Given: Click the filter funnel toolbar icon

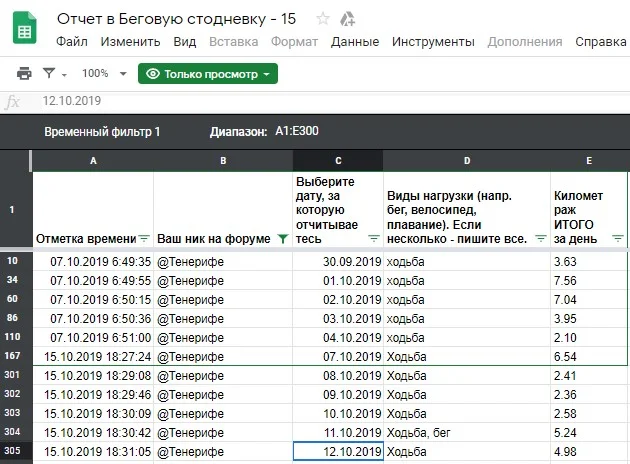Looking at the screenshot, I should point(49,73).
